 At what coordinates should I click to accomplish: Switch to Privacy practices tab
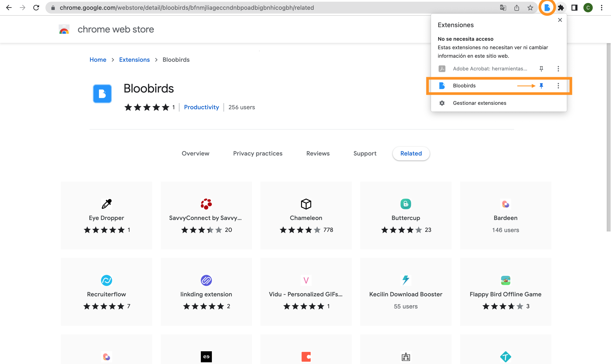tap(258, 154)
